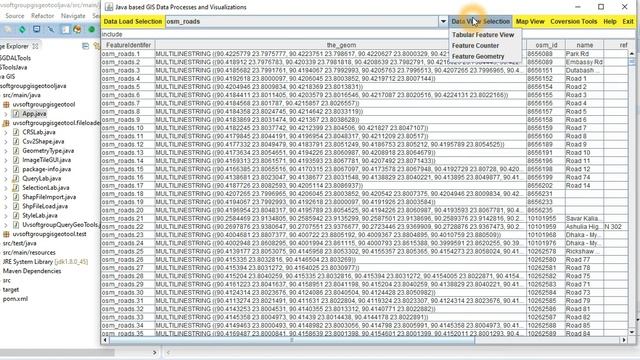Click the file icon of Csv2Shape.java
This screenshot has height=360, width=640.
coord(16,142)
